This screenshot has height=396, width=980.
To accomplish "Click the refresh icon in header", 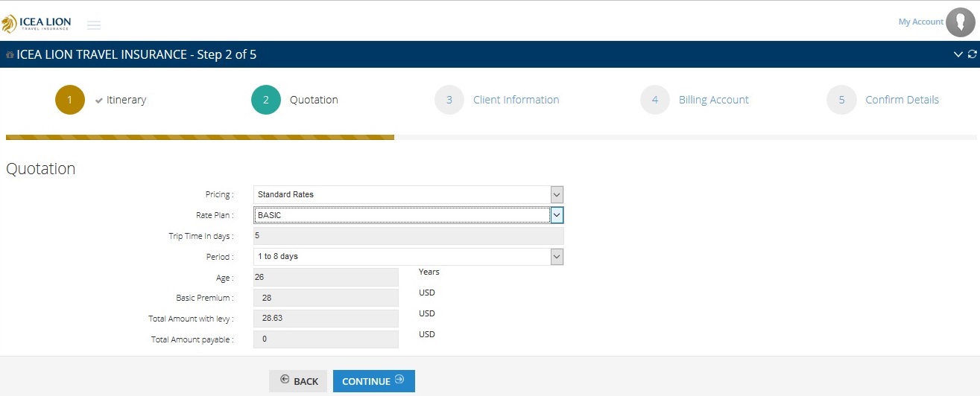I will (x=972, y=54).
